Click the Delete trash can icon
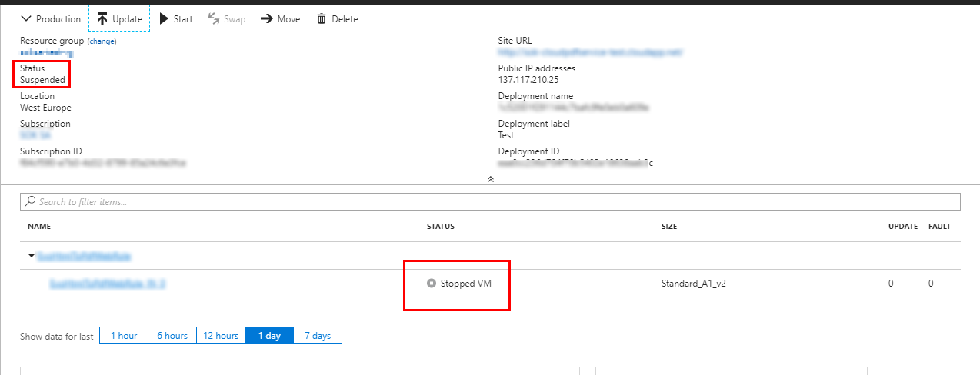Image resolution: width=980 pixels, height=375 pixels. (322, 18)
